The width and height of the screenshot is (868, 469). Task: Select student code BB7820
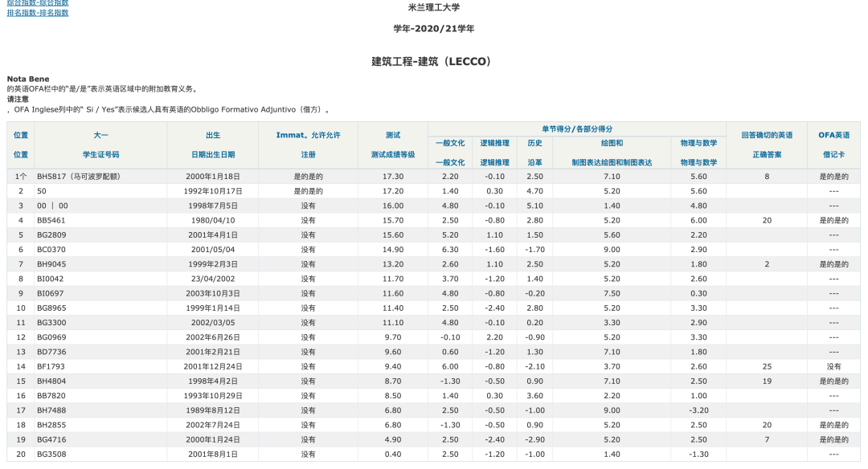pos(51,396)
